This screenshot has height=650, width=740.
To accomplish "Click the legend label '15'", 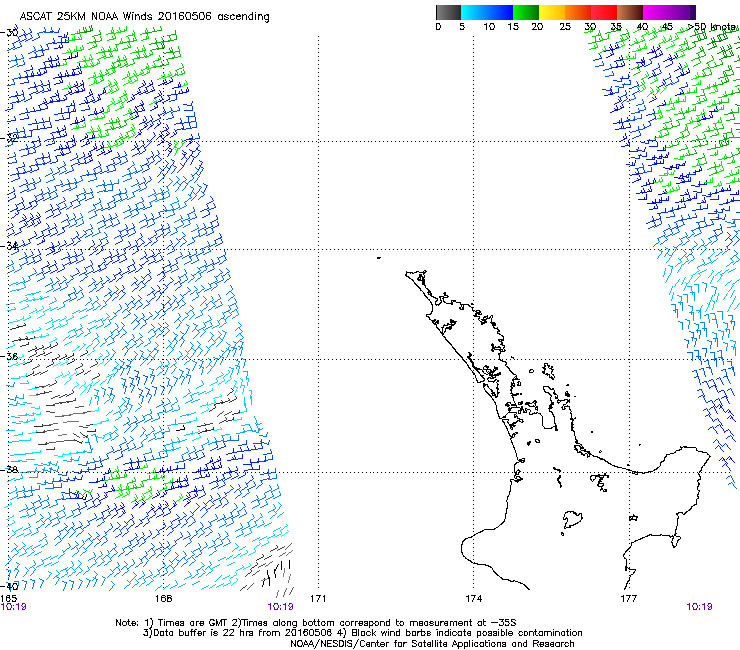I will pos(513,27).
